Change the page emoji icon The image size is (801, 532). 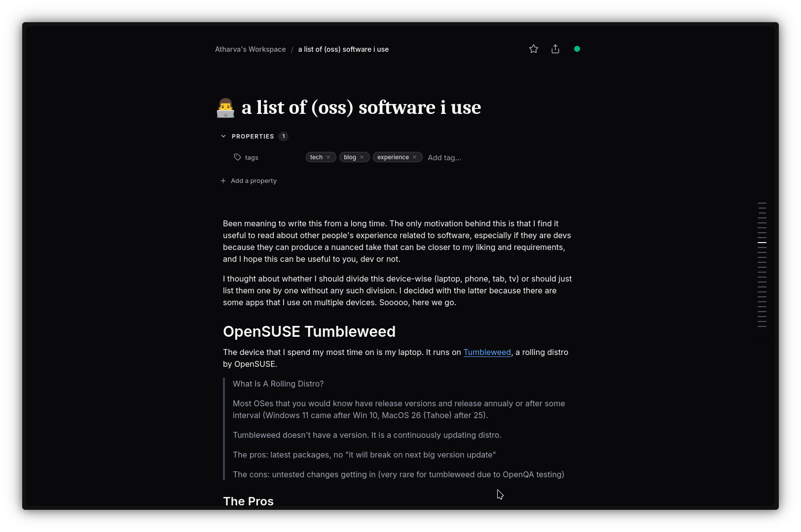225,107
